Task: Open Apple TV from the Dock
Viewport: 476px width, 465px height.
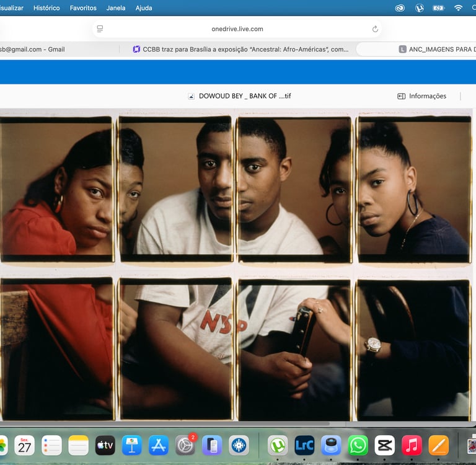Action: pos(105,445)
